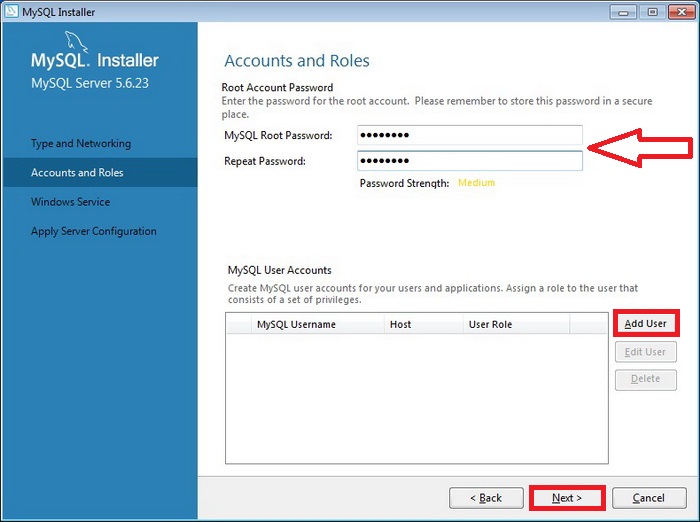Viewport: 700px width, 522px height.
Task: Click the disabled Delete button
Action: click(x=646, y=379)
